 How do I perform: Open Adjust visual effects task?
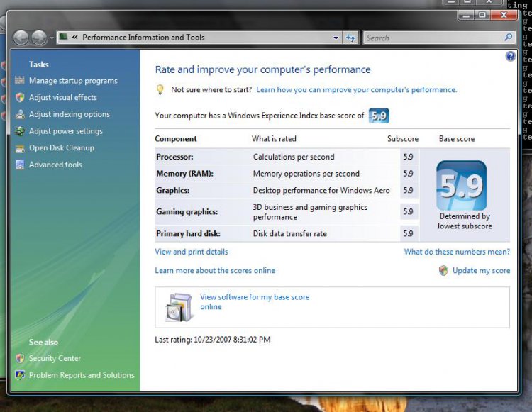point(62,97)
